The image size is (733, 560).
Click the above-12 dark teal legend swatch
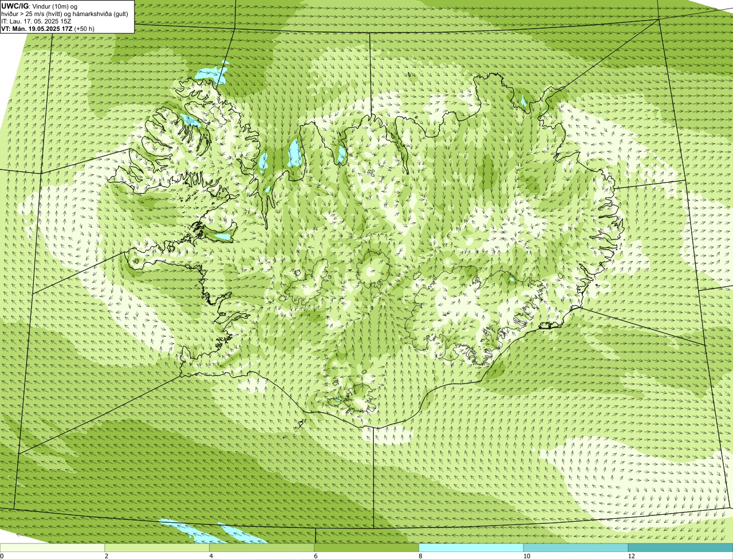click(x=680, y=548)
